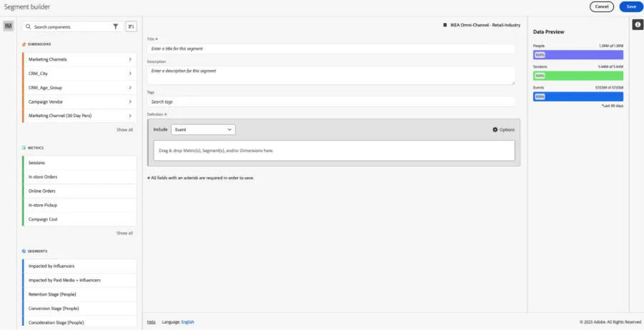This screenshot has height=330, width=644.
Task: Click into the Description text area
Action: (331, 75)
